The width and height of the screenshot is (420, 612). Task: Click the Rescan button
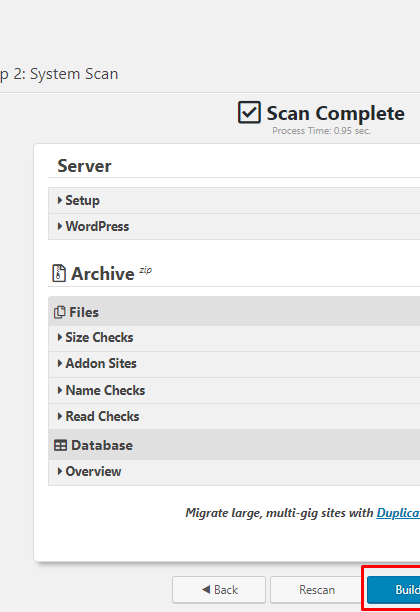tap(317, 589)
